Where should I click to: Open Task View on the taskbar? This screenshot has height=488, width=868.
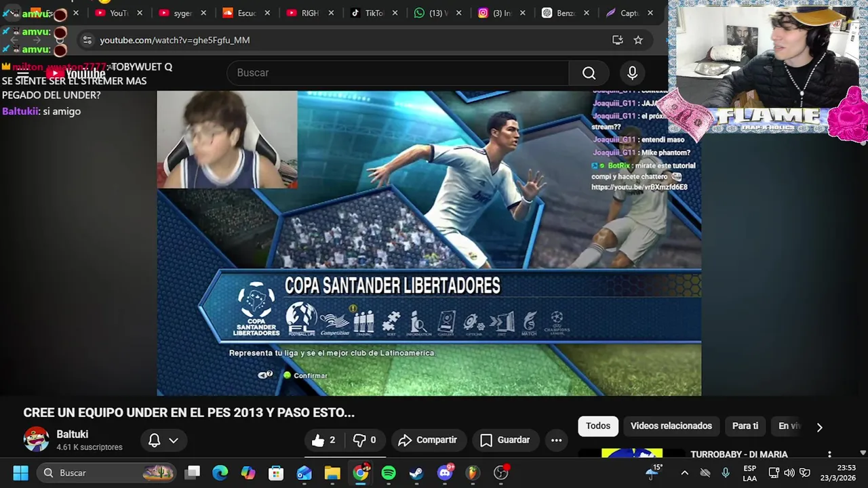coord(193,473)
